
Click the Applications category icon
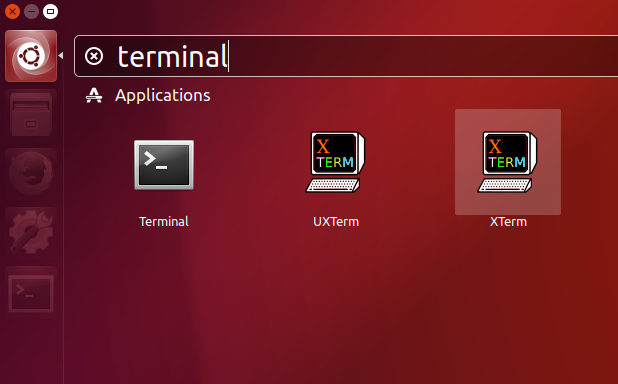[94, 95]
